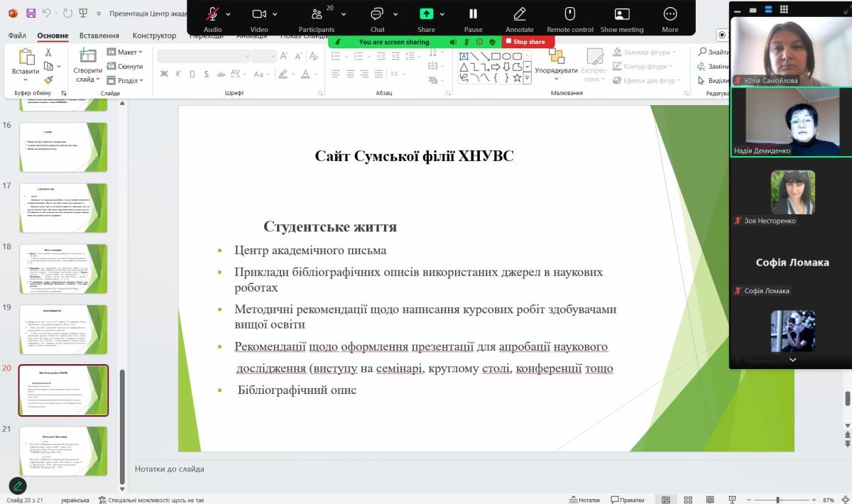Image resolution: width=852 pixels, height=504 pixels.
Task: Open Zoom Remote control
Action: (569, 14)
